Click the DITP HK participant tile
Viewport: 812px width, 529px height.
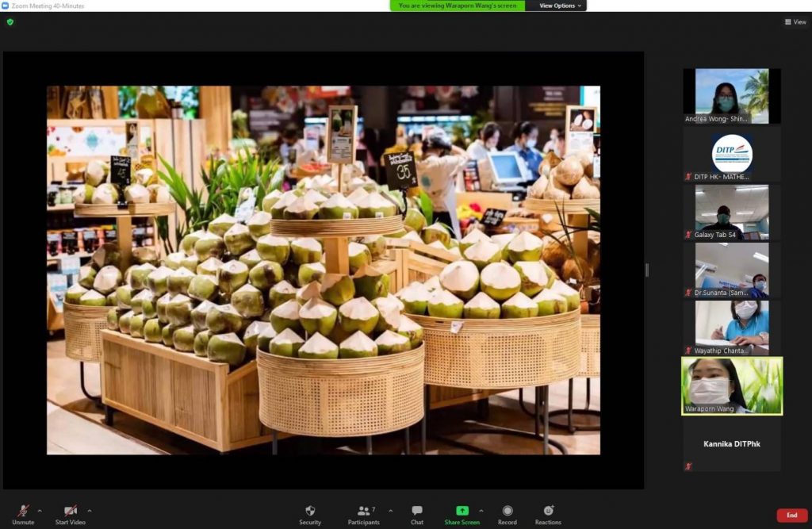click(732, 153)
